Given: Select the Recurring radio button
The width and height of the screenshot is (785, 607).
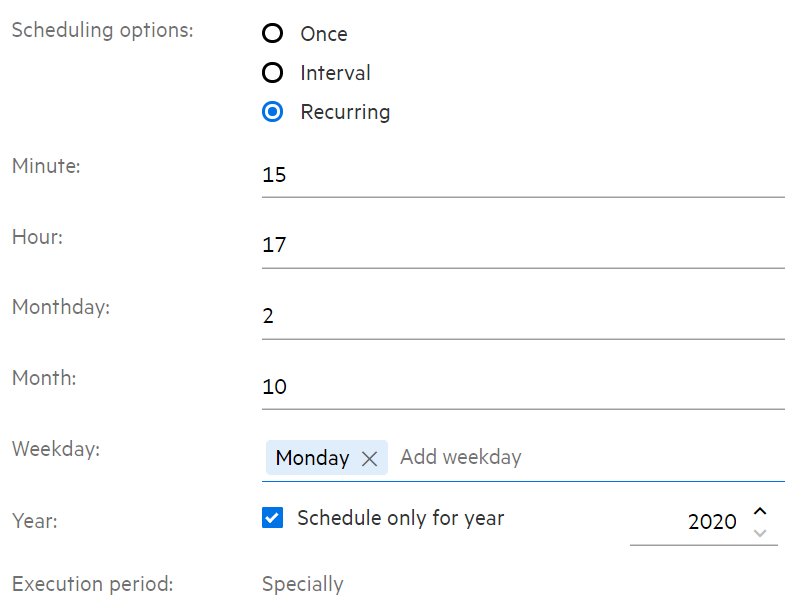Looking at the screenshot, I should pyautogui.click(x=272, y=112).
